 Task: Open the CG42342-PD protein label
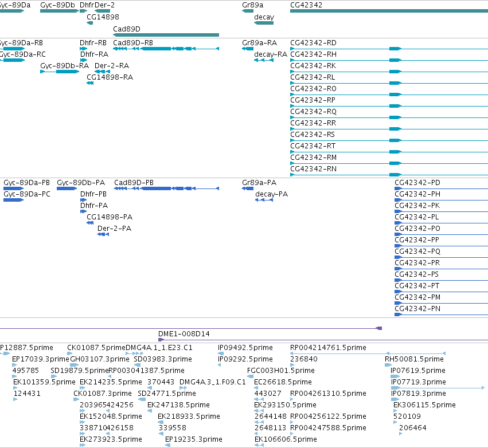pos(417,183)
